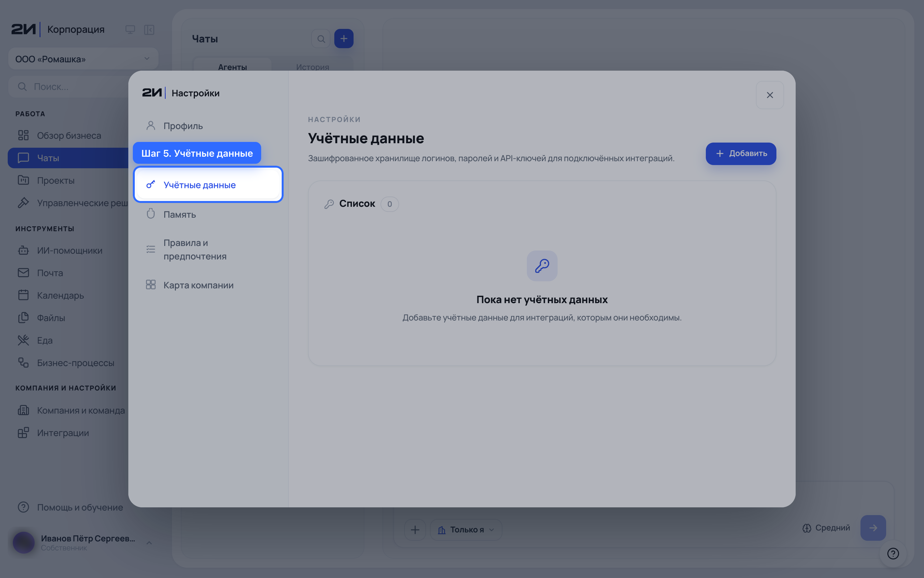
Task: Click the key icon in empty state
Action: (x=542, y=266)
